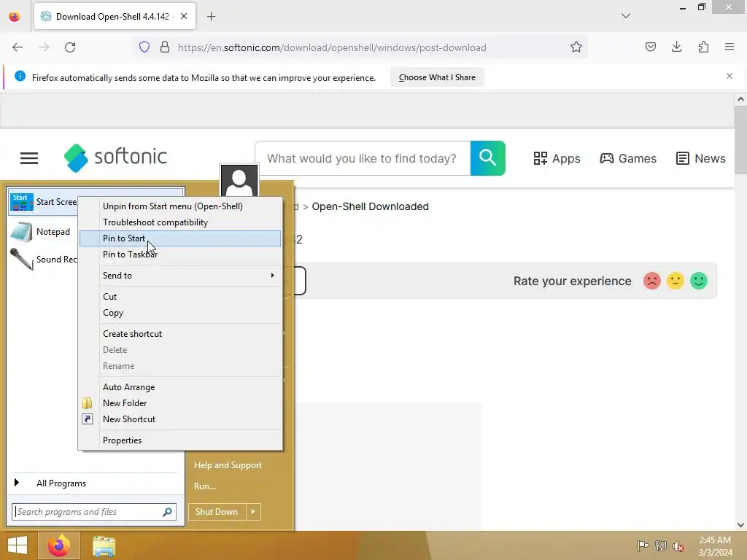Open Notepad from start menu
The image size is (747, 560).
pyautogui.click(x=43, y=232)
